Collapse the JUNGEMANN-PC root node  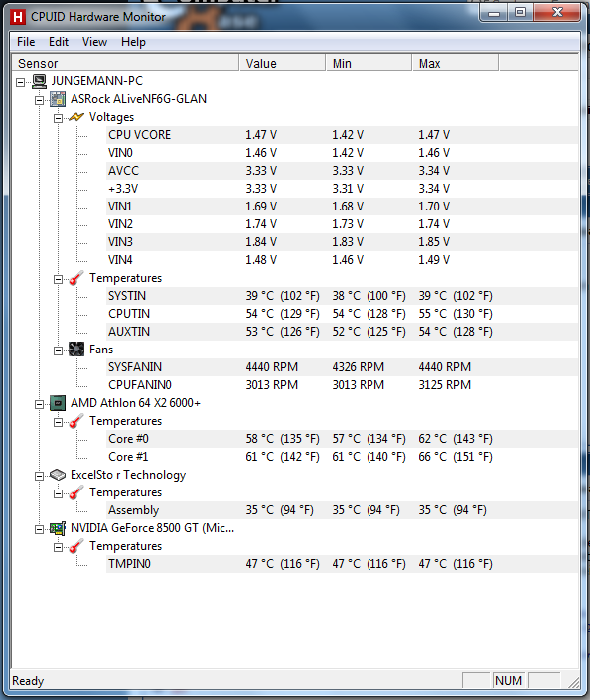[21, 82]
